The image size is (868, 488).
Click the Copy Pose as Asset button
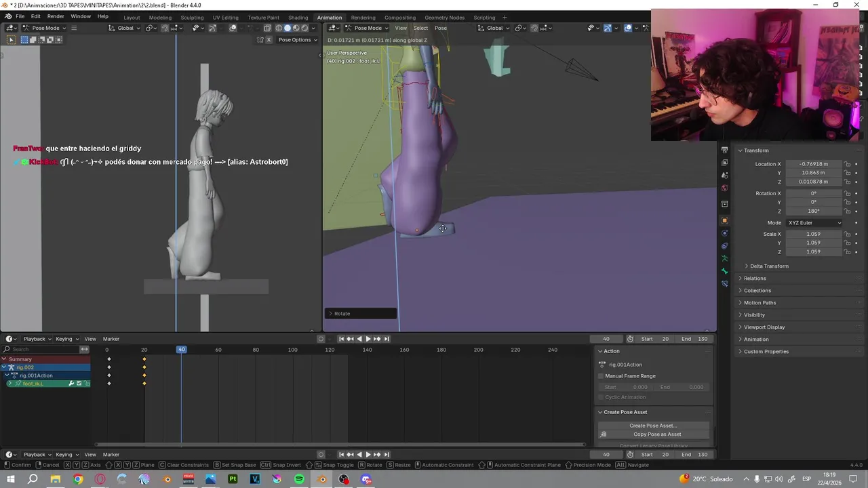[654, 434]
